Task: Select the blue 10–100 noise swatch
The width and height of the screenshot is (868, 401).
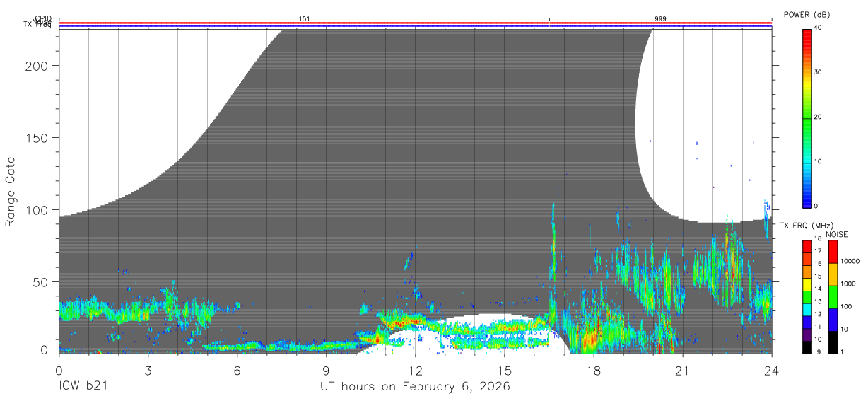Action: (833, 319)
